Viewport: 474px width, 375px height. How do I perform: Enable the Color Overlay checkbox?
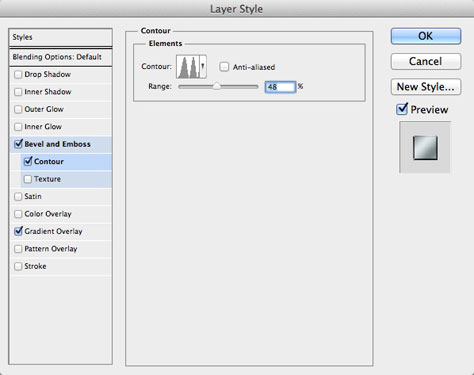click(18, 214)
